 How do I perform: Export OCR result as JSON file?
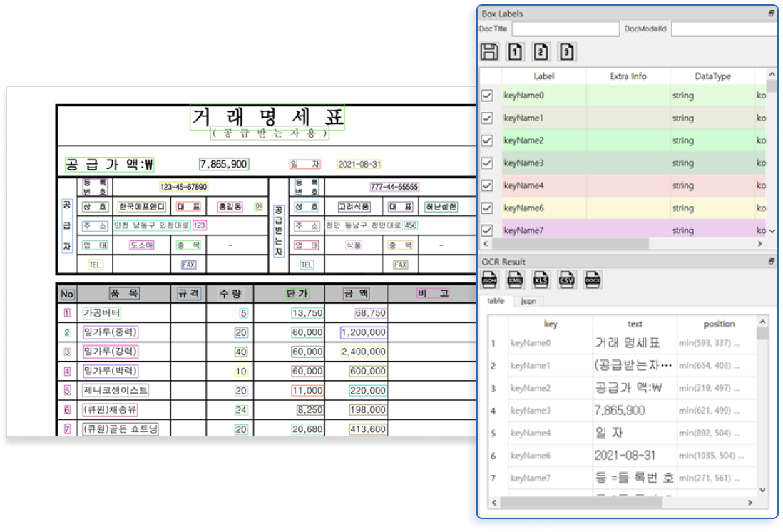489,278
